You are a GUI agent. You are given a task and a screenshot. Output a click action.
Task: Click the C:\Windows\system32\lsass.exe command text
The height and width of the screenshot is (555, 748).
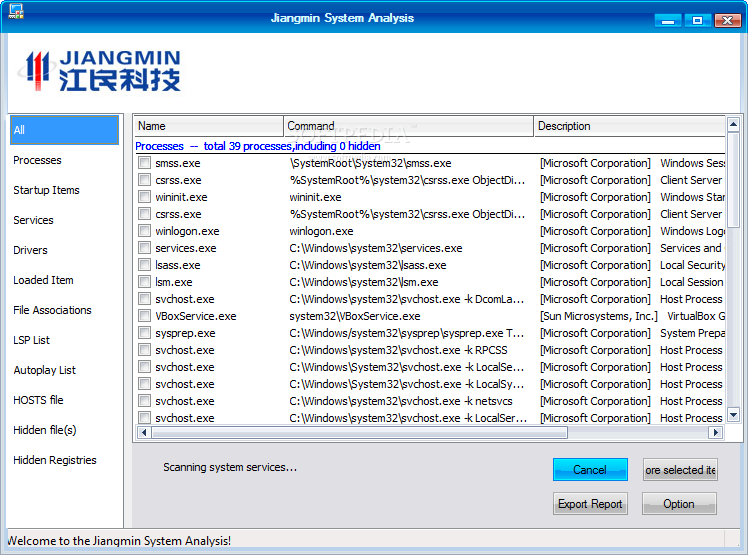click(368, 265)
